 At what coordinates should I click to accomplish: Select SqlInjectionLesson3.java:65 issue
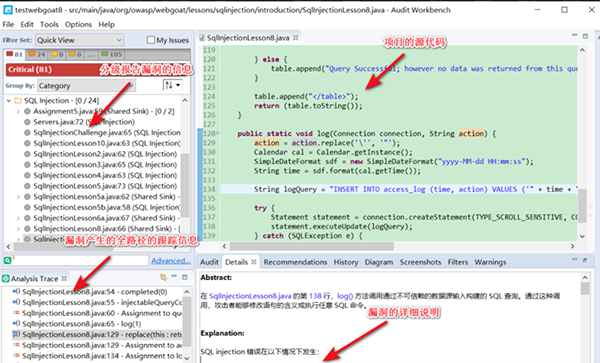point(105,165)
